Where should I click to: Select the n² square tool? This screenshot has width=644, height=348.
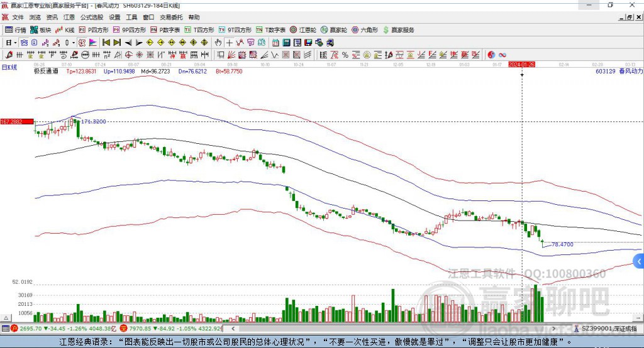click(107, 55)
